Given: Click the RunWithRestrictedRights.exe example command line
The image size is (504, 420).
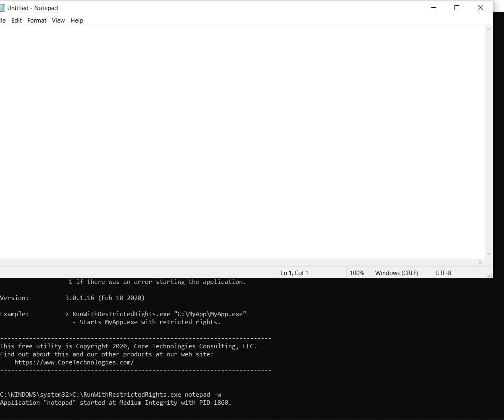Looking at the screenshot, I should tap(159, 314).
